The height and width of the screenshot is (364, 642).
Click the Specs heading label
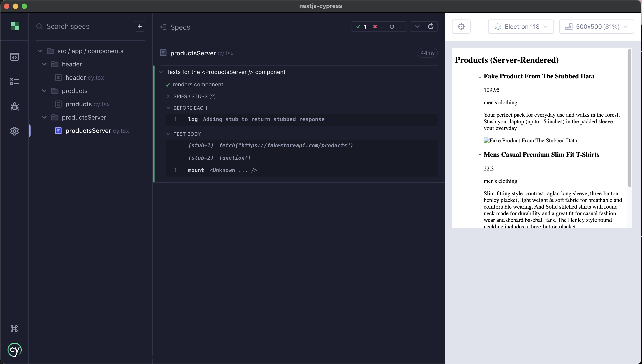click(x=180, y=27)
